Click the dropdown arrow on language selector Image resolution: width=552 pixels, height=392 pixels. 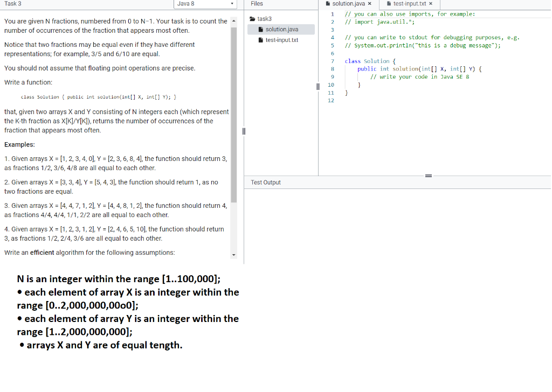click(232, 4)
